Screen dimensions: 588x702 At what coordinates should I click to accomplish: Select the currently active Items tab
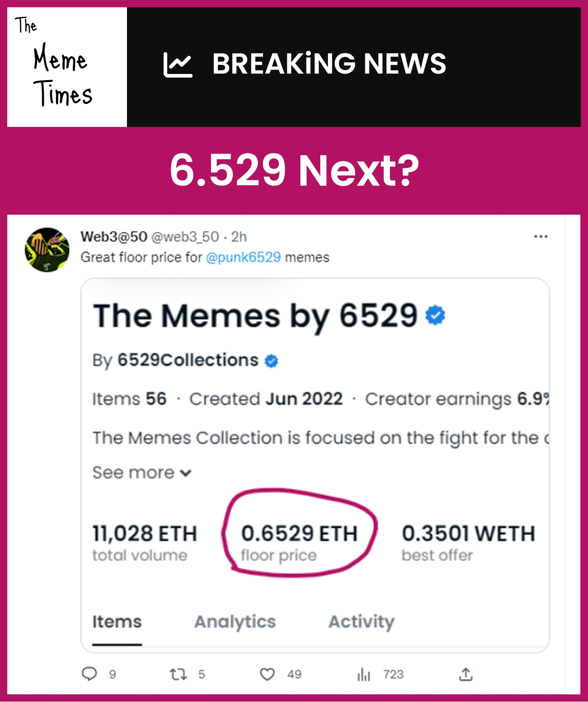[116, 621]
